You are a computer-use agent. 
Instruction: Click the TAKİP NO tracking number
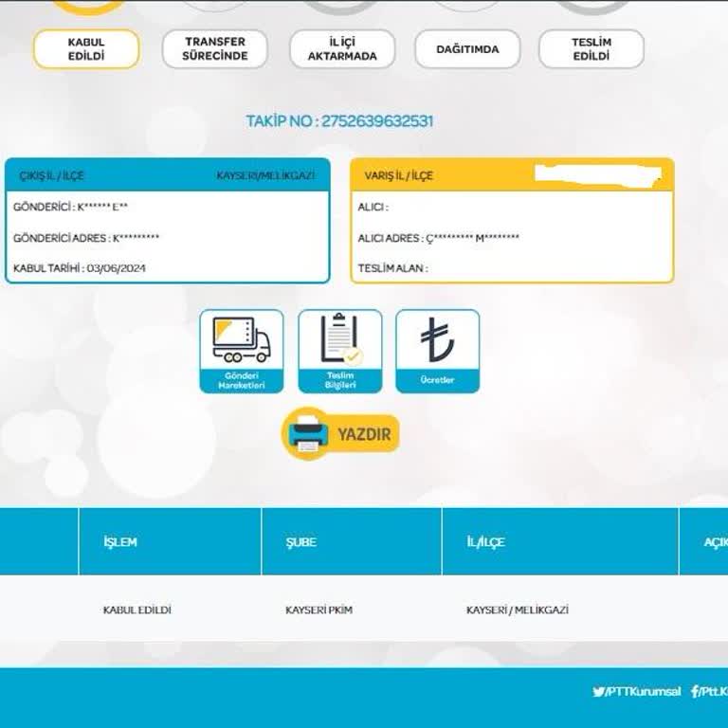pyautogui.click(x=339, y=121)
